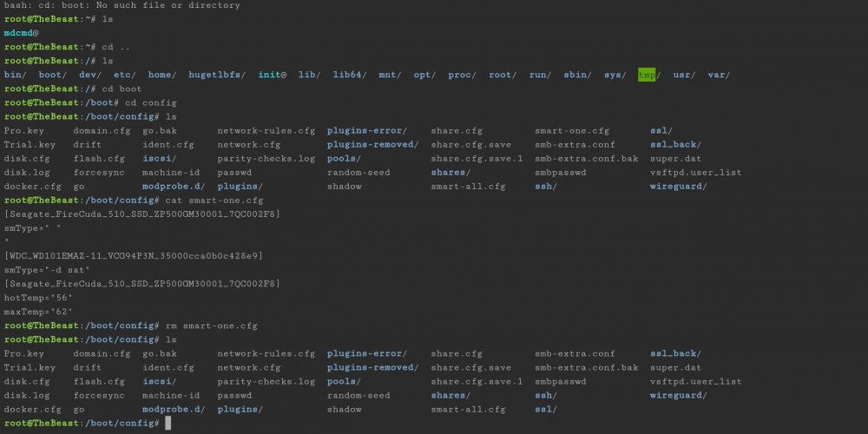Click the WDC_WD101EMAZ disk identifier line
This screenshot has width=868, height=434.
(x=134, y=256)
